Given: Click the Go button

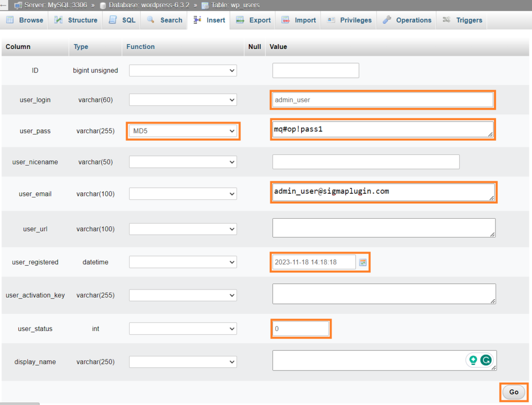Looking at the screenshot, I should (x=513, y=392).
